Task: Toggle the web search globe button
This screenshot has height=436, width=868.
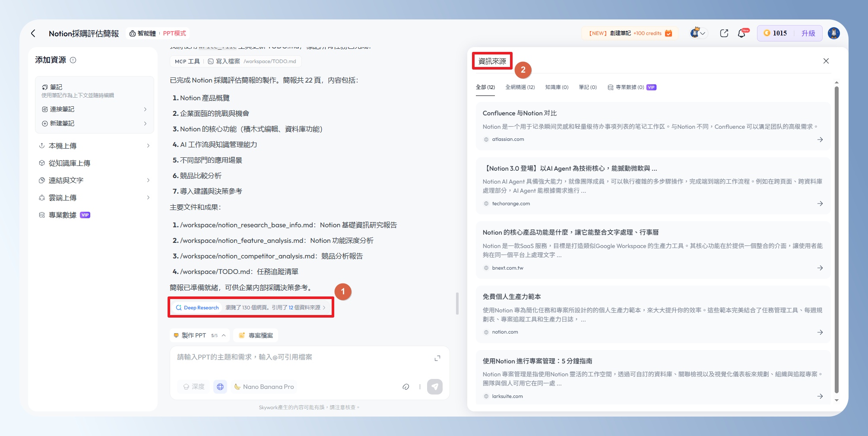Action: click(220, 387)
